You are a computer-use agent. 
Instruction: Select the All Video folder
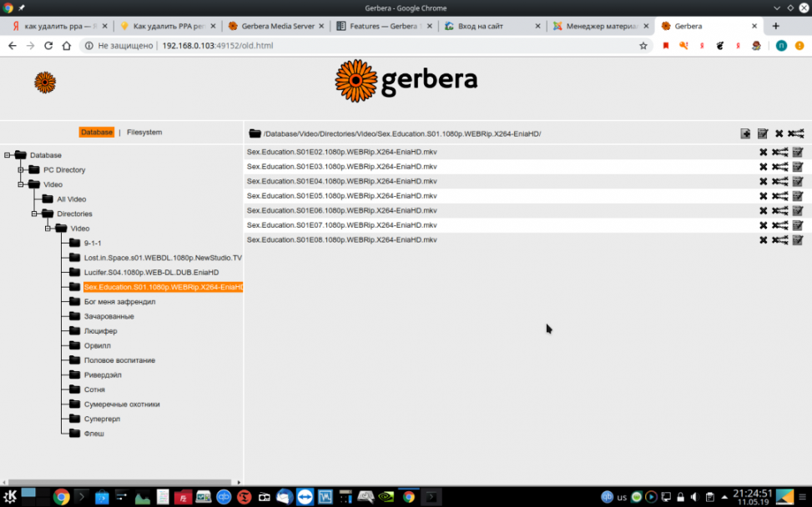tap(72, 199)
